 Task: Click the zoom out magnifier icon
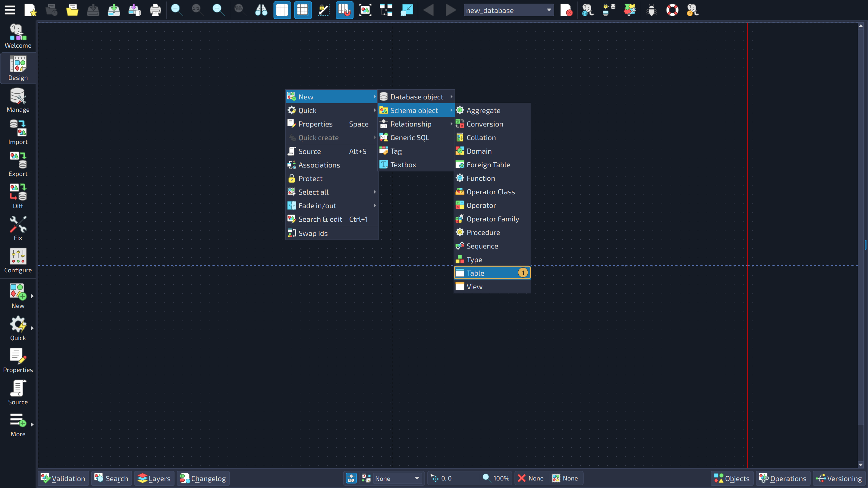[176, 10]
